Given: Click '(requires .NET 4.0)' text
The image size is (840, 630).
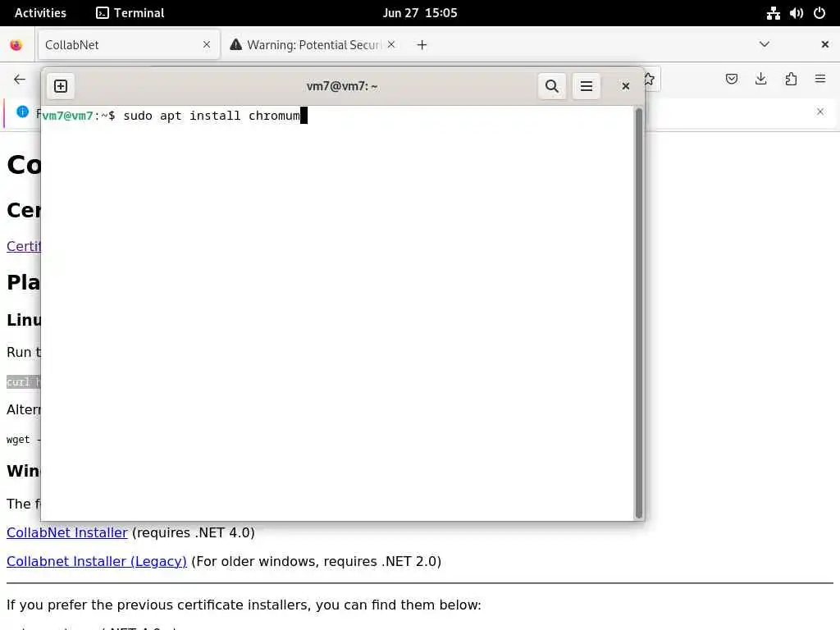Looking at the screenshot, I should point(194,532).
